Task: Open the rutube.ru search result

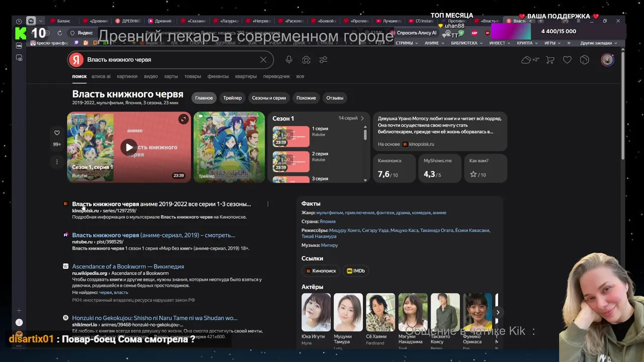Action: 153,235
